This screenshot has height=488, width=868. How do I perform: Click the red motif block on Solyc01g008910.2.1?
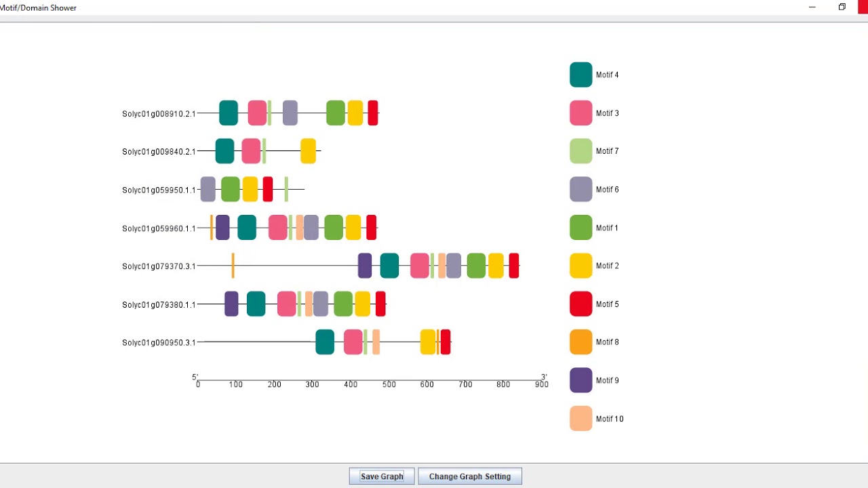(373, 113)
